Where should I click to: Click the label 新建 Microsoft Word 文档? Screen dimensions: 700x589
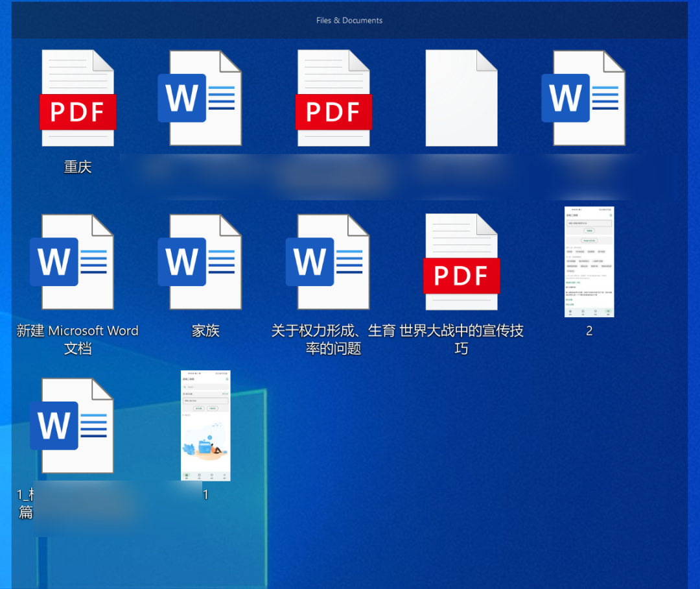[78, 340]
